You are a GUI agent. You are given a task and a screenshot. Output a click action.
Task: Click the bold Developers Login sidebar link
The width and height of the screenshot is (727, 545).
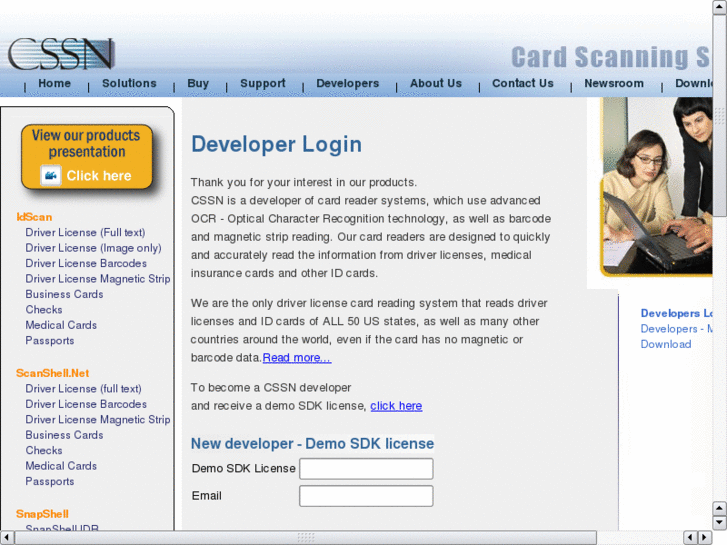[x=676, y=314]
